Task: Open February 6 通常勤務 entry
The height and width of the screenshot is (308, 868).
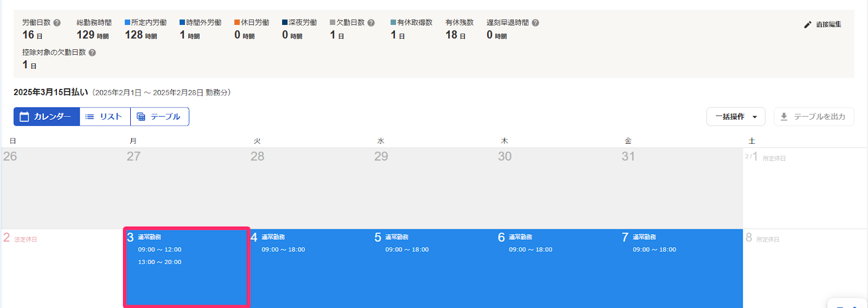Action: coord(558,268)
